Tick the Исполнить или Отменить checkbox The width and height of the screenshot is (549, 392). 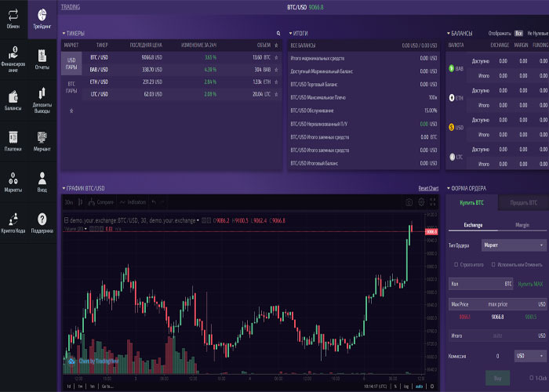pos(492,264)
